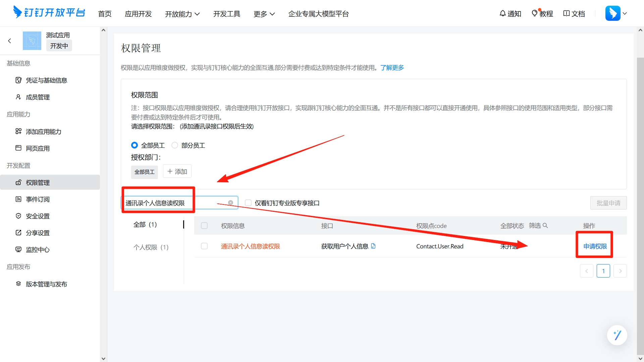Open 企业专属大模型平台 in top navigation

[319, 14]
